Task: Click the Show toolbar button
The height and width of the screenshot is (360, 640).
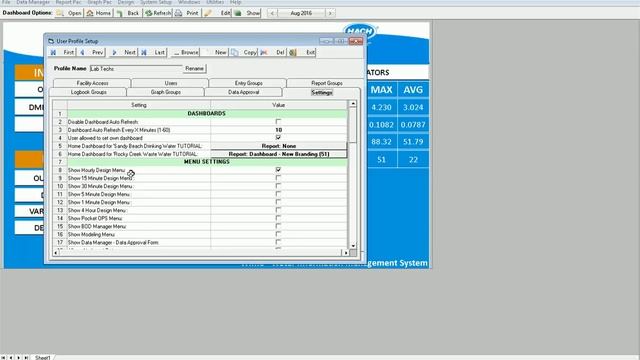Action: [x=247, y=13]
